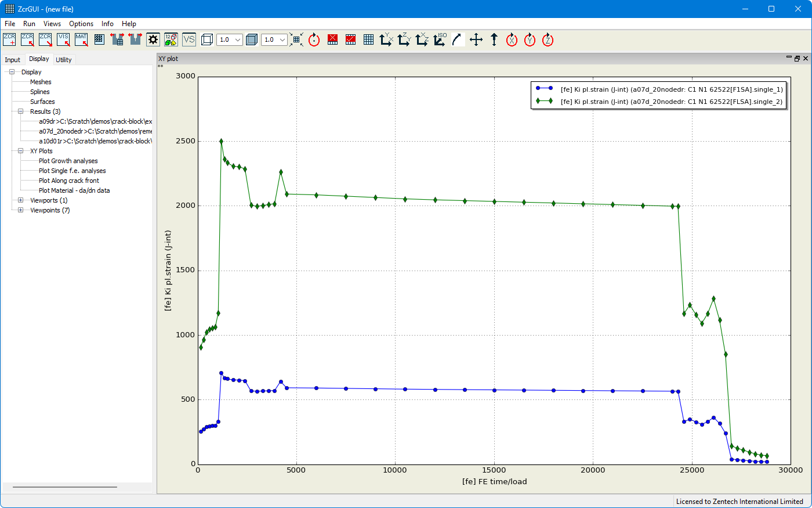Click the crack block with grid icon
This screenshot has width=812, height=508.
point(117,39)
